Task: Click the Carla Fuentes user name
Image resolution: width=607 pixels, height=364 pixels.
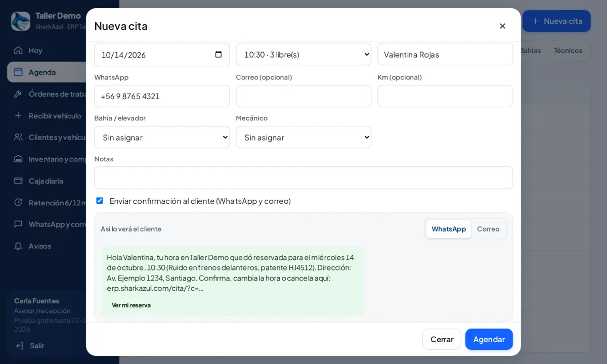Action: coord(36,301)
